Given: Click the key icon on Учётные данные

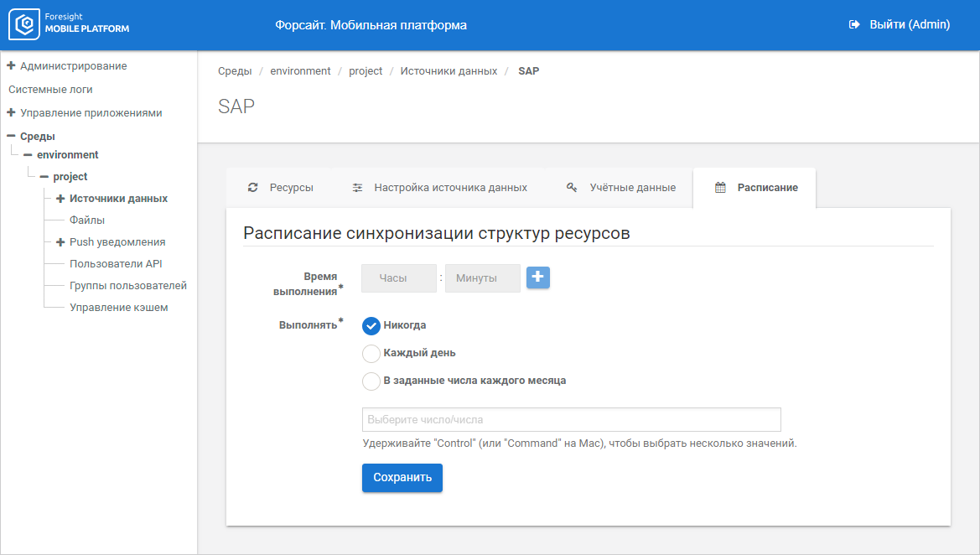Looking at the screenshot, I should pos(572,188).
